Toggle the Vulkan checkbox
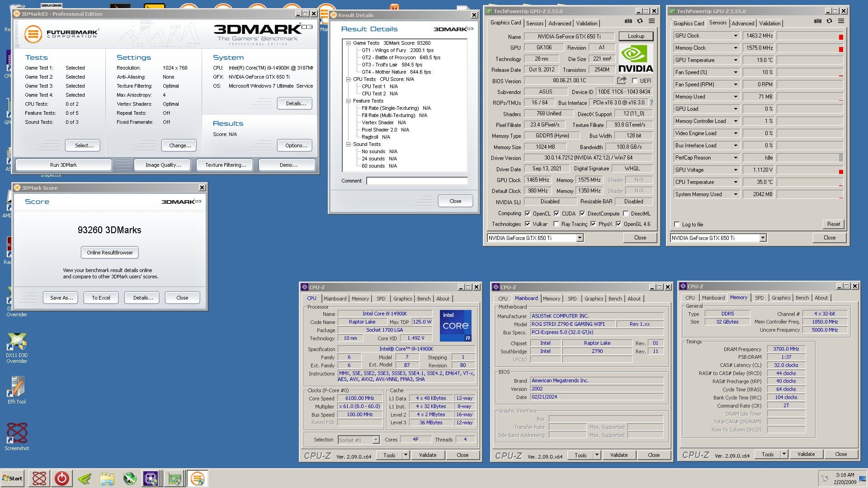 click(528, 224)
